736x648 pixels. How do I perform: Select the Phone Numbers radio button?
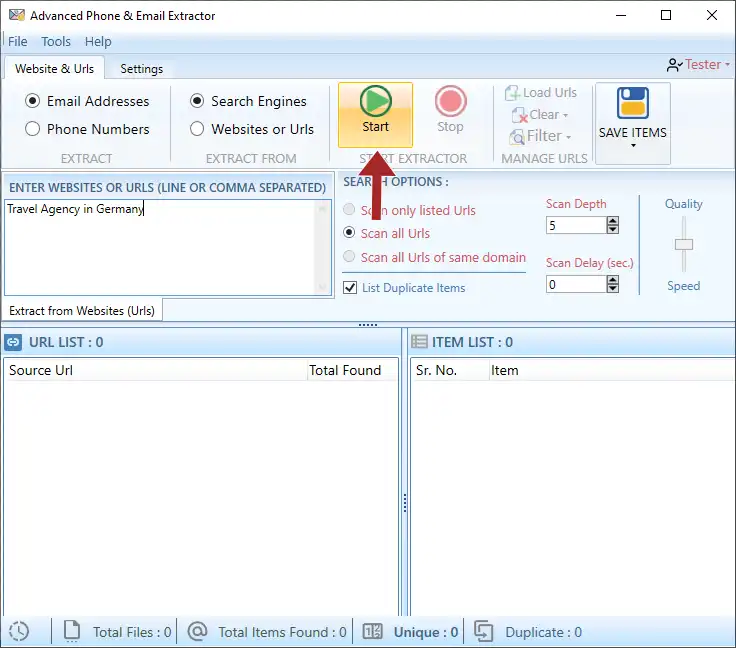click(x=32, y=129)
